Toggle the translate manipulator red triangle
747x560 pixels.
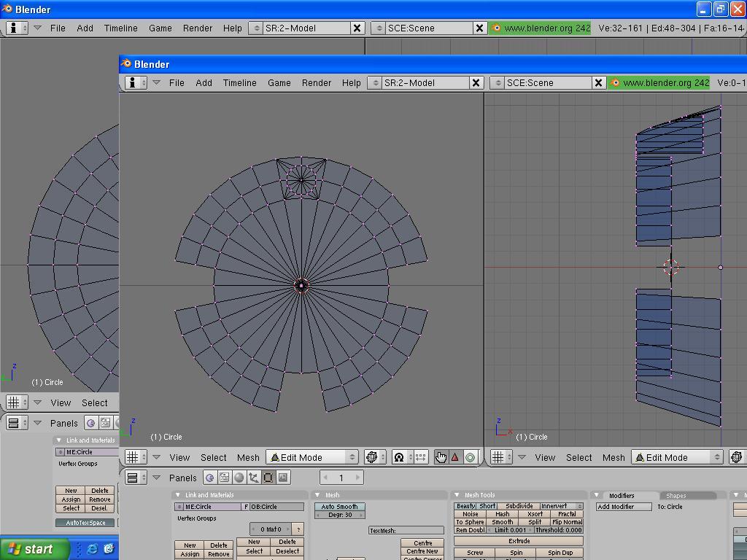455,458
